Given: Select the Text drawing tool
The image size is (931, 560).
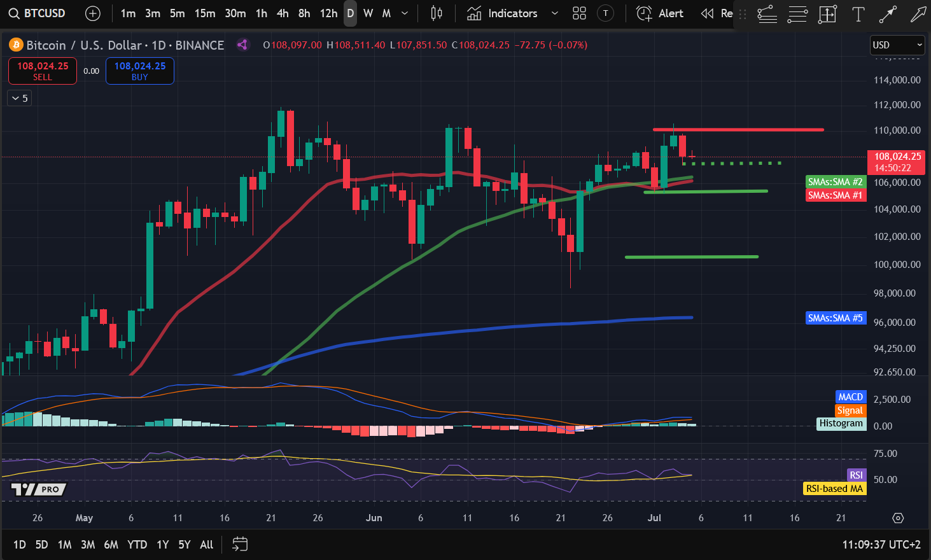Looking at the screenshot, I should point(858,14).
